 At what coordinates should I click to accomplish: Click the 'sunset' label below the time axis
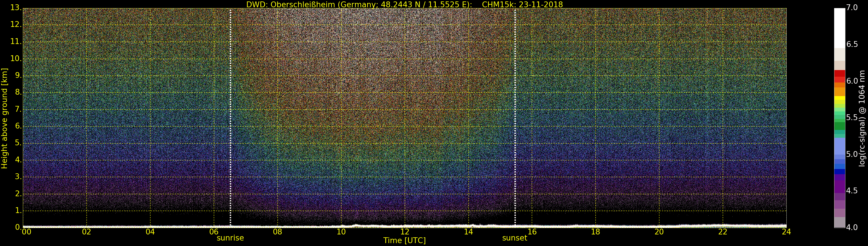(x=514, y=238)
